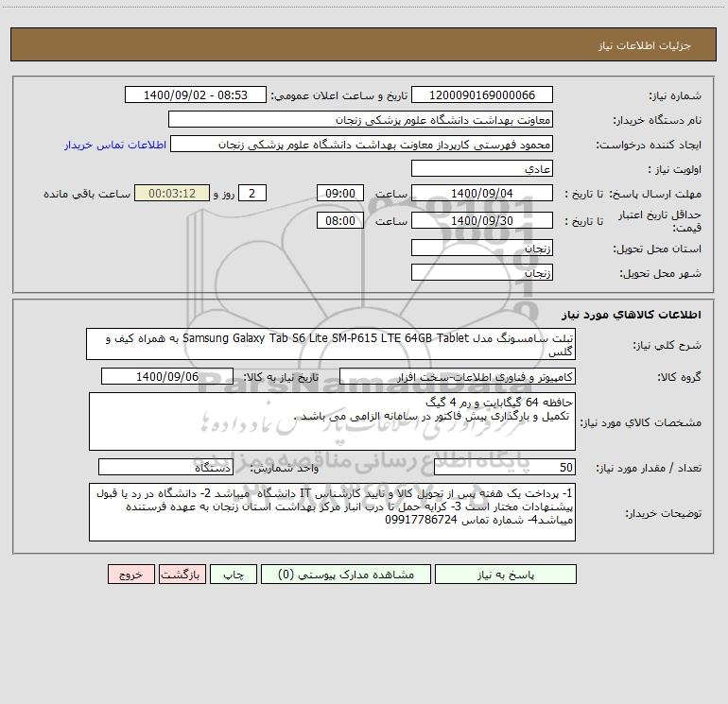Viewport: 728px width, 704px height.
Task: Click the days remaining field showing 2
Action: coord(252,193)
